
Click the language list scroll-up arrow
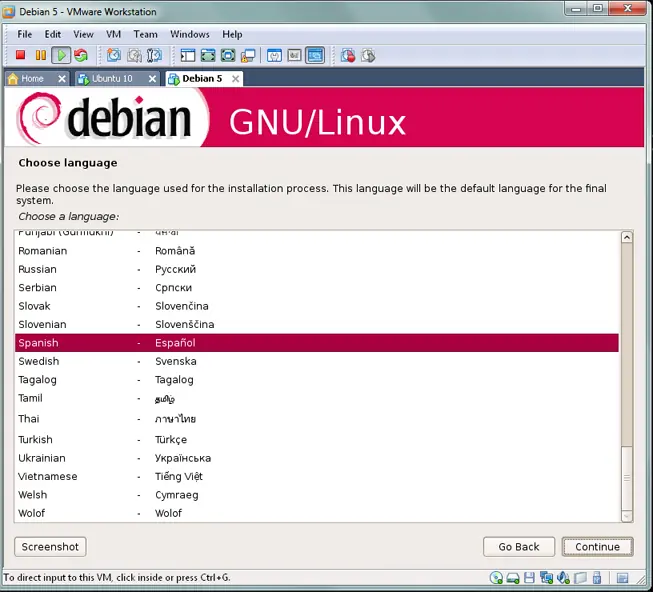tap(627, 237)
